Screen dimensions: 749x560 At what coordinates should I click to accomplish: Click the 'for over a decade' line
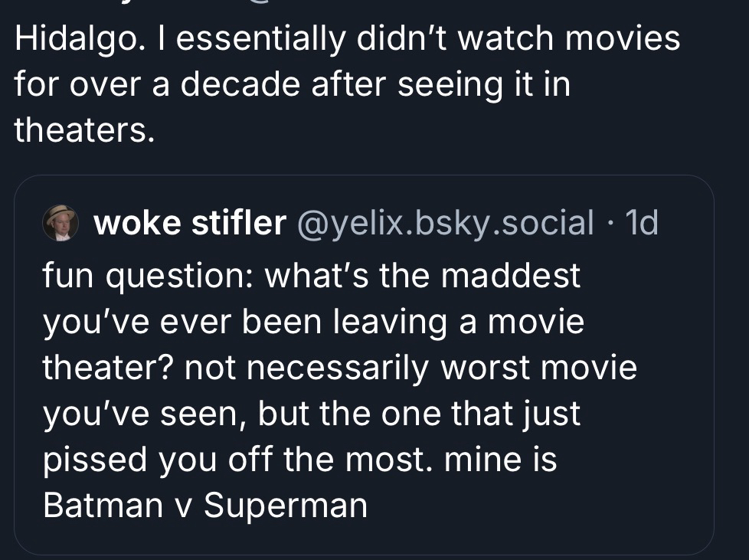291,85
